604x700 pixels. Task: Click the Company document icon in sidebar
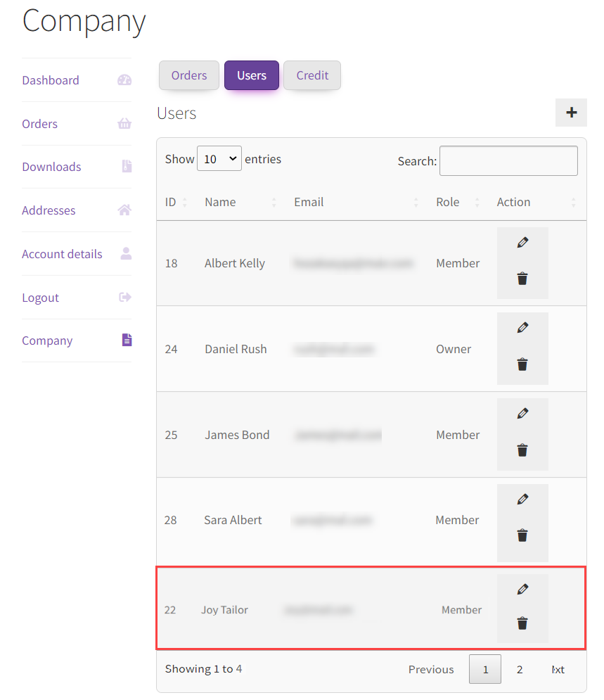(127, 340)
